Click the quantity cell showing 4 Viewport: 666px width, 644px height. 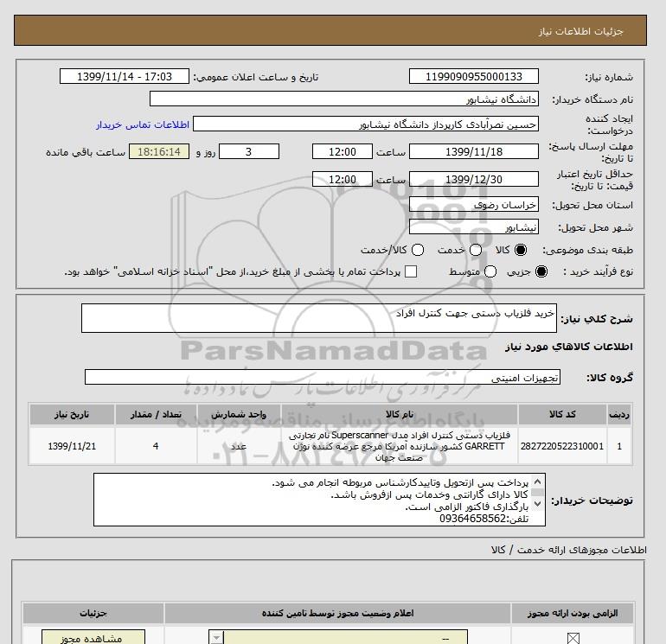[x=156, y=446]
